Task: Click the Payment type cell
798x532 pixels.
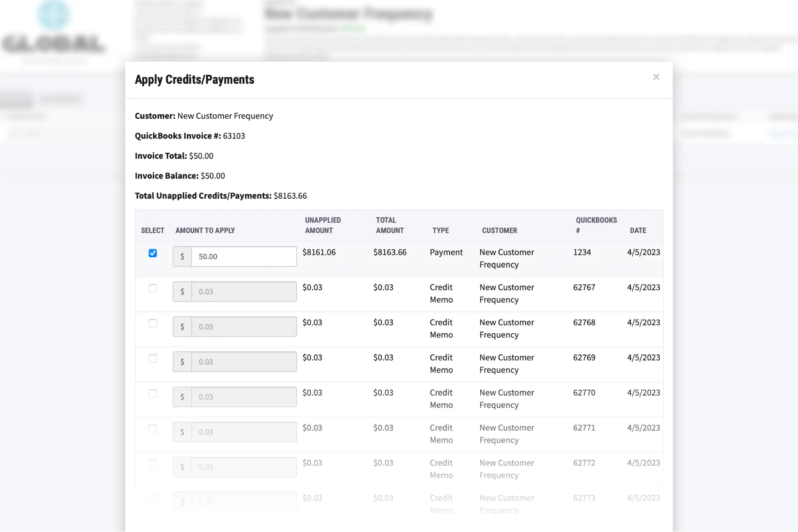Action: (446, 252)
